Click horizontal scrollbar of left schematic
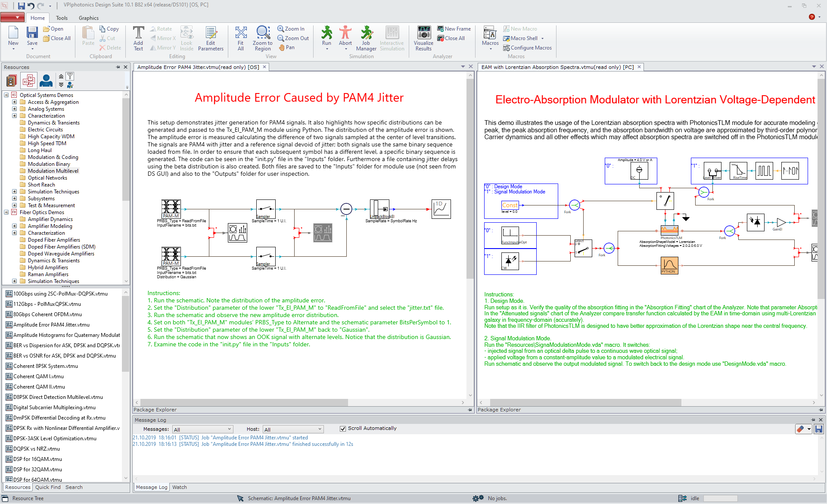Image resolution: width=827 pixels, height=504 pixels. click(244, 402)
